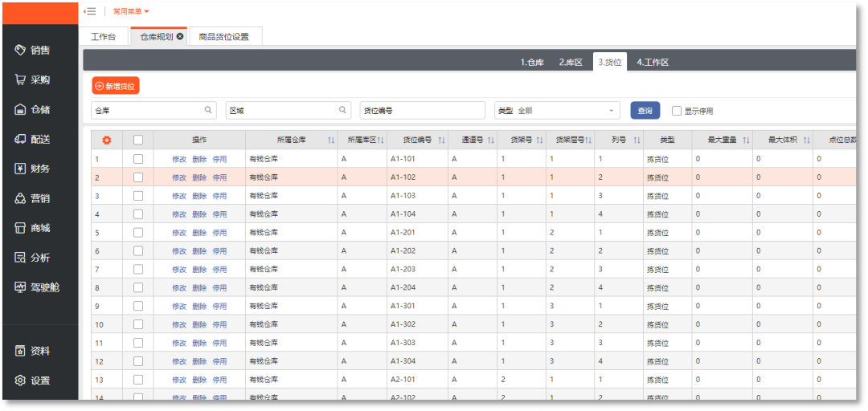Click the 新增货位 button
868x411 pixels.
tap(116, 86)
